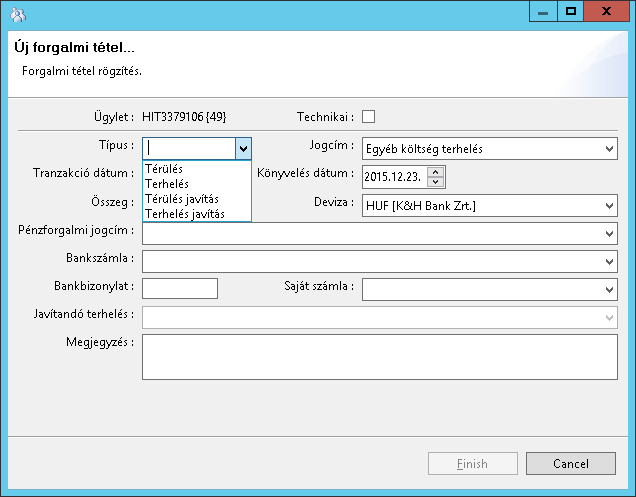Select Terhelés javítás list entry

pos(185,214)
